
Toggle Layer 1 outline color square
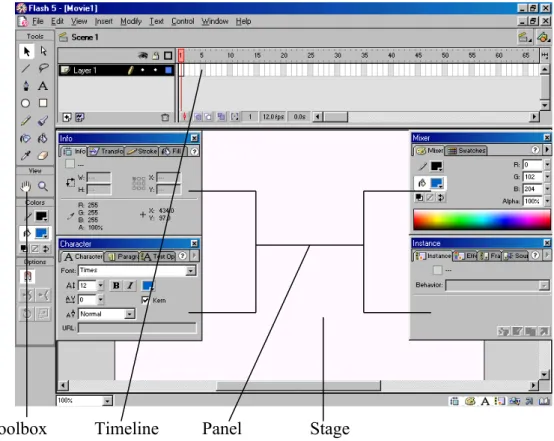[169, 70]
